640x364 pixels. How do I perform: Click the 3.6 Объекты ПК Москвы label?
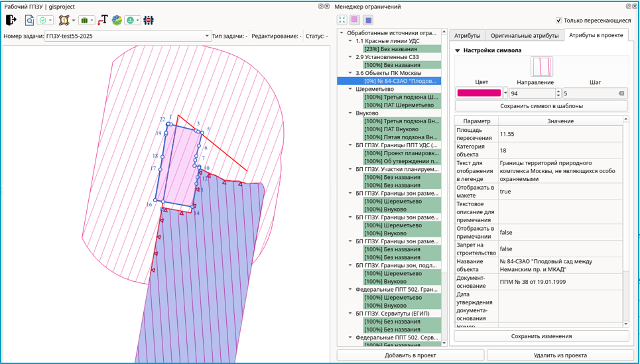coord(388,73)
